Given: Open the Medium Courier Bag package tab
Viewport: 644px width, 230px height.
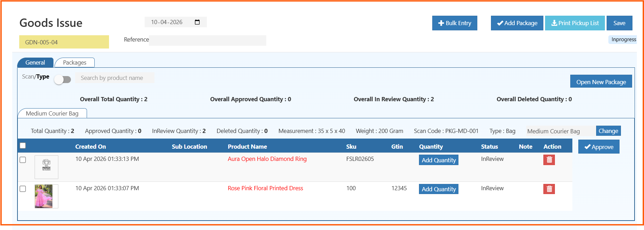Looking at the screenshot, I should click(52, 113).
